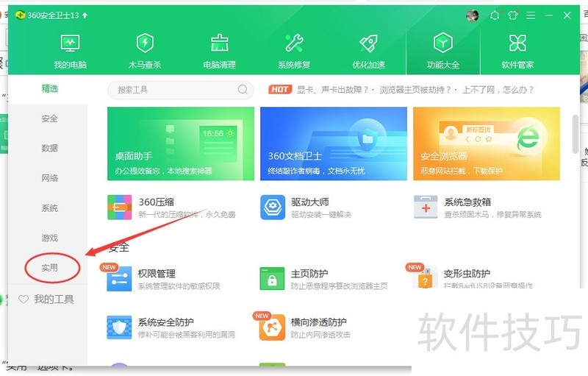Image resolution: width=588 pixels, height=376 pixels.
Task: Click the 系统急救箱 title text
Action: click(467, 202)
